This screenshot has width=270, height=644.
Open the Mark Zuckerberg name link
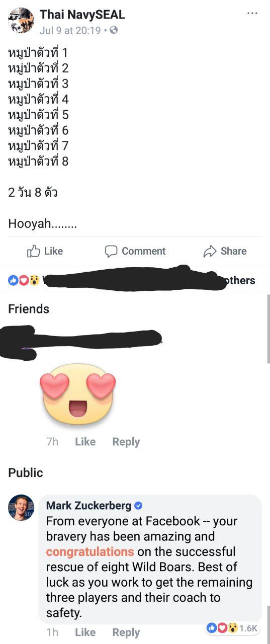pos(88,506)
